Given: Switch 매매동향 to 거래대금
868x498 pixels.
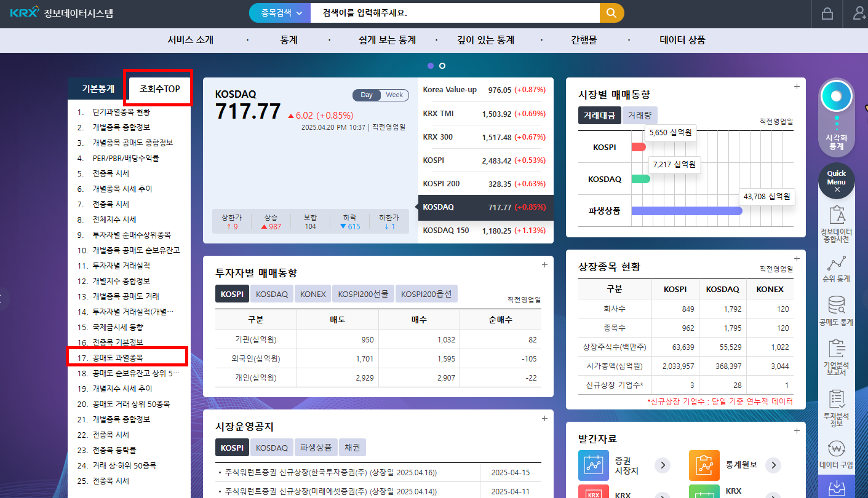Looking at the screenshot, I should pos(599,116).
